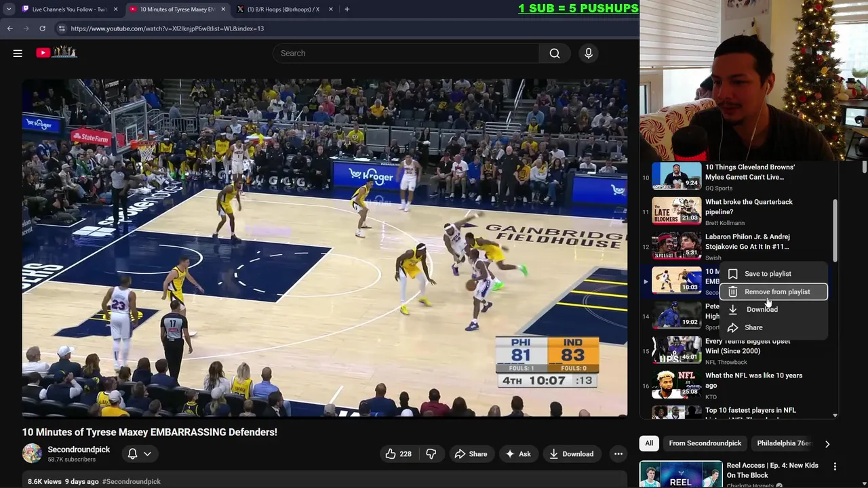This screenshot has height=488, width=868.
Task: Click the #Secondroundpick hashtag
Action: pos(132,481)
